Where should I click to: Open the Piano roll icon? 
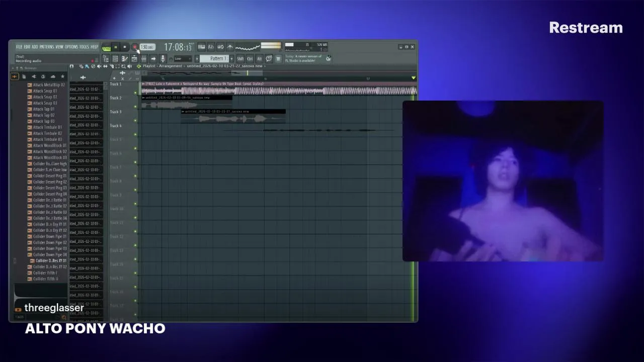pyautogui.click(x=125, y=59)
